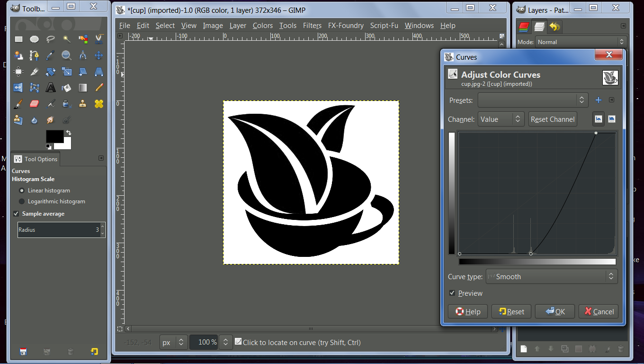Select the Paths pen tool
Image resolution: width=644 pixels, height=364 pixels.
35,55
